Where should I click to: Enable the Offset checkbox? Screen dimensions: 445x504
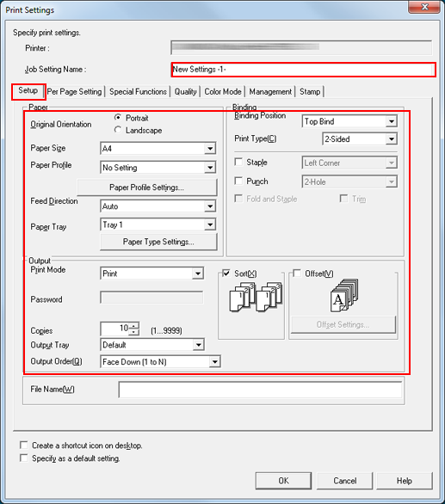[297, 274]
